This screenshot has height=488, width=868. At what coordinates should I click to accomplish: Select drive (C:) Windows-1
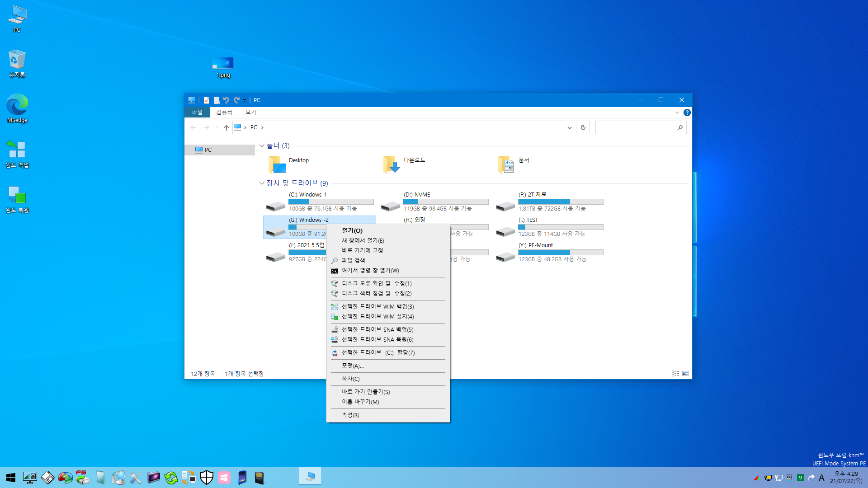click(319, 202)
